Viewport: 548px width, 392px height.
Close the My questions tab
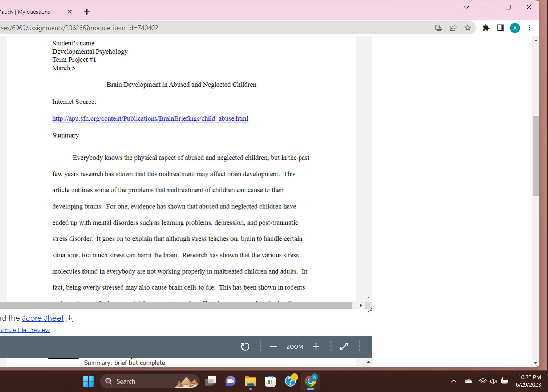click(70, 12)
